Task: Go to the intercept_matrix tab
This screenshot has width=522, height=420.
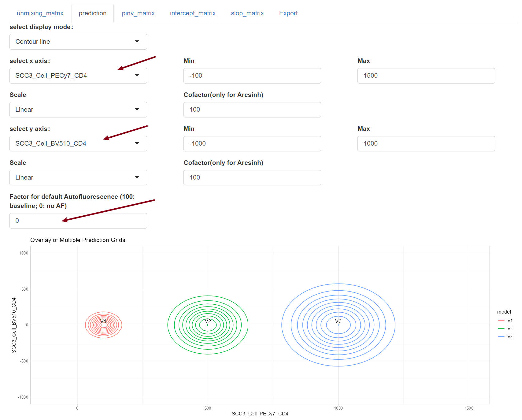Action: [193, 13]
